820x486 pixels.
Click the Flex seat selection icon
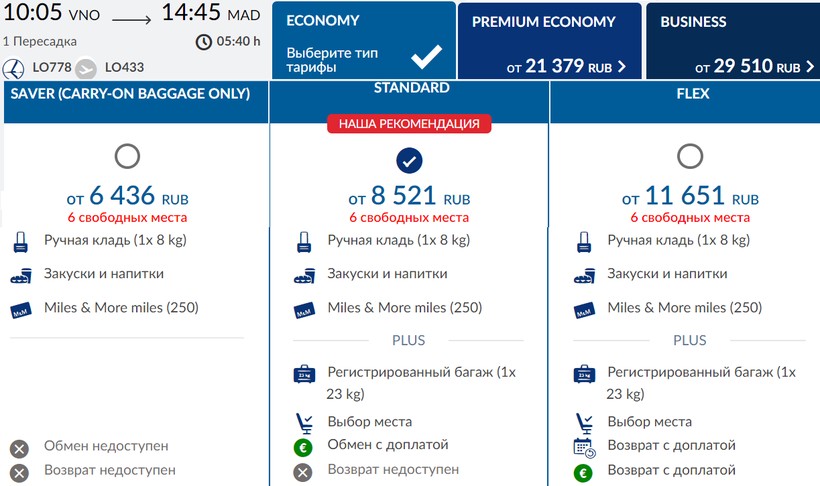coord(585,422)
